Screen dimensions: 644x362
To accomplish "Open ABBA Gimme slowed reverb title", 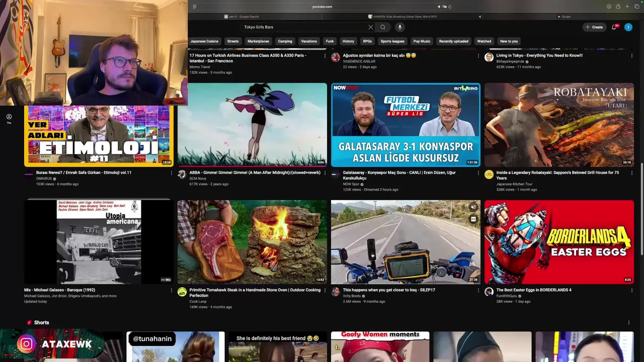I will pyautogui.click(x=255, y=173).
